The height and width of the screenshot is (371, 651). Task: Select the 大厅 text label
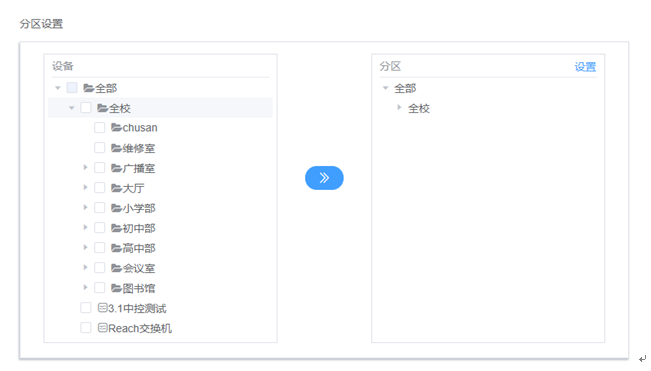133,188
